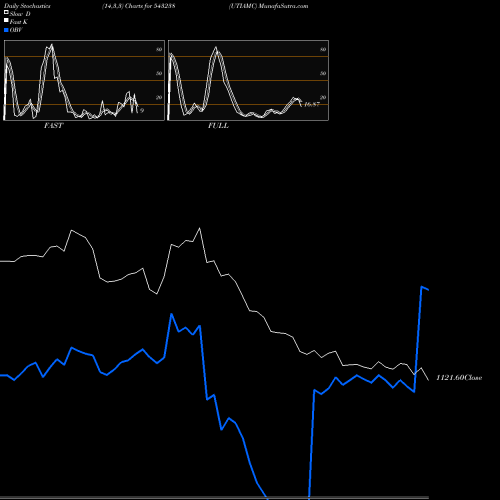Click the 50 level label in FULL chart

pyautogui.click(x=323, y=73)
